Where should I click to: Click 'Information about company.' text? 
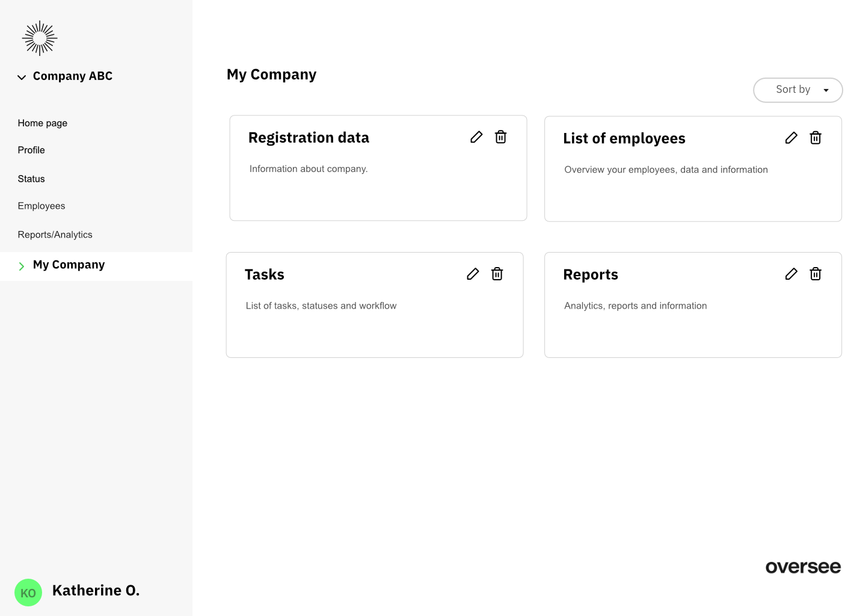309,169
